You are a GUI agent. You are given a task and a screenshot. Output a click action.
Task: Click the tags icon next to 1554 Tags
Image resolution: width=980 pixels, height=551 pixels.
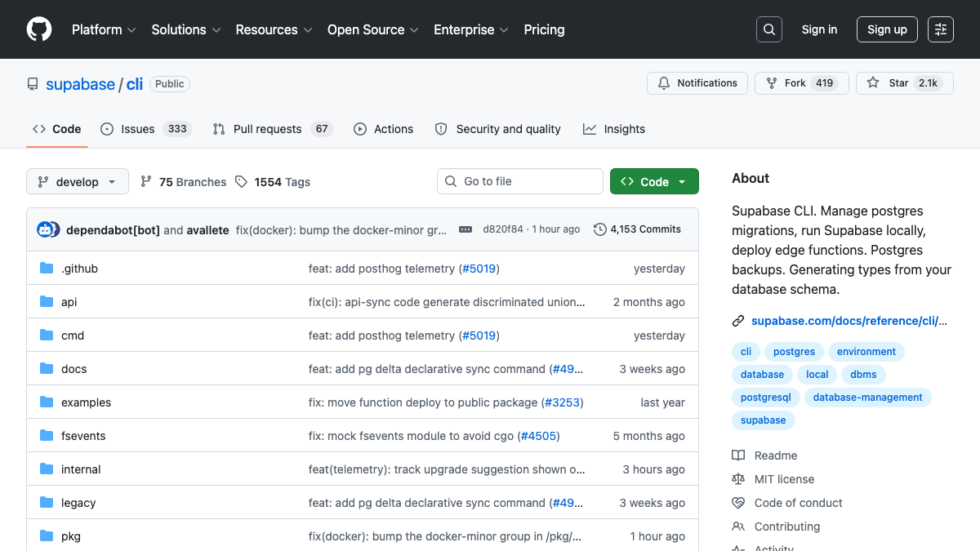pos(242,182)
